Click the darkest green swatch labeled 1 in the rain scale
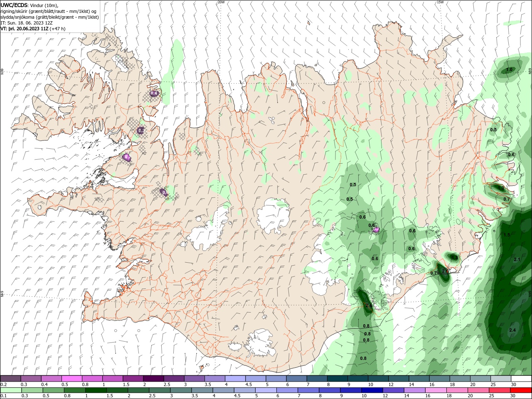Screen dimensions: 532x399 click(96, 391)
